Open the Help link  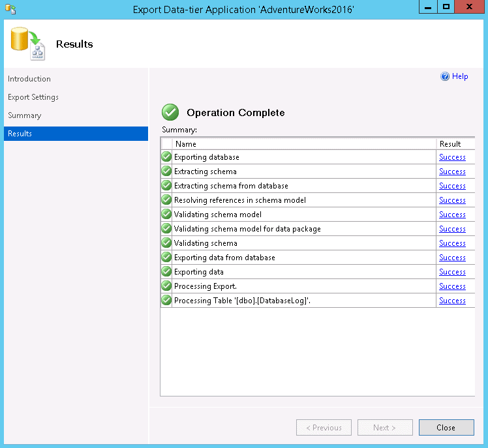[x=460, y=76]
